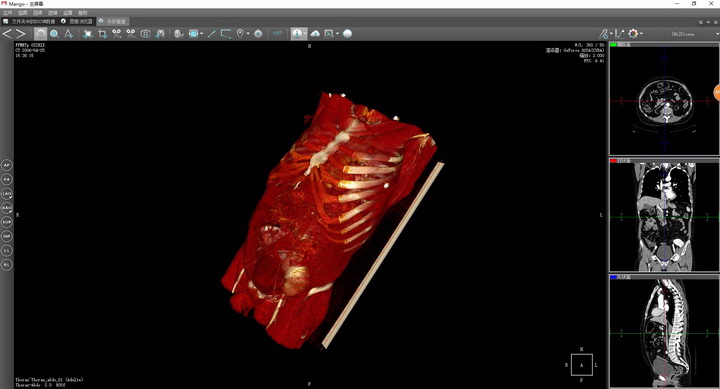Switch to the image browser tab
Image resolution: width=720 pixels, height=389 pixels.
77,21
